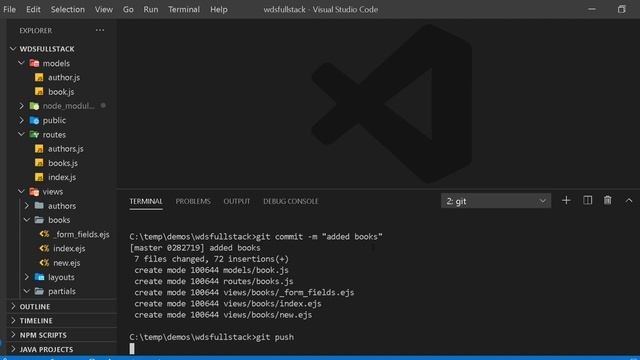Screen dimensions: 640x360
Task: Open the '2: git' terminal dropdown
Action: (x=496, y=201)
